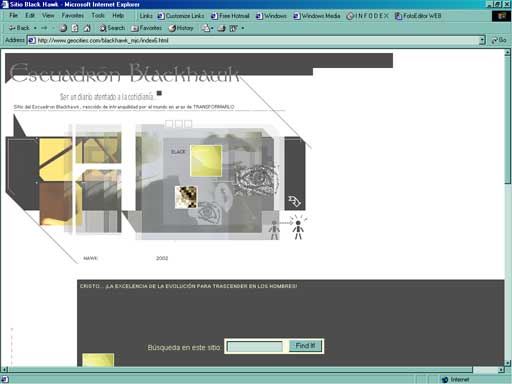Click the Print toolbar icon

click(x=221, y=28)
